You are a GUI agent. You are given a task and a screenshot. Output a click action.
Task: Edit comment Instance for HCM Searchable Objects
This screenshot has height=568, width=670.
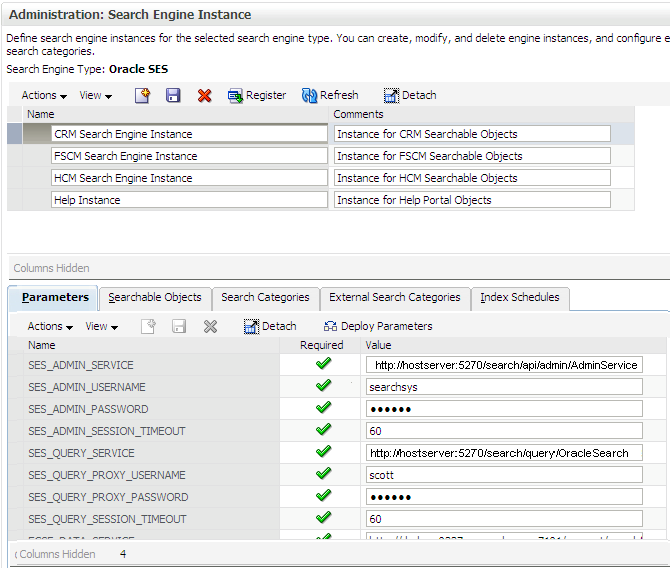click(472, 178)
